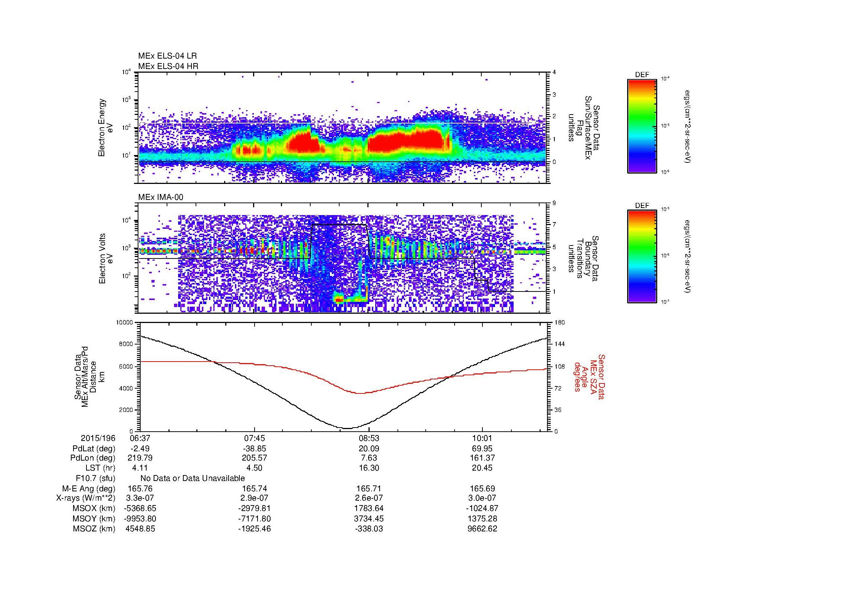This screenshot has width=868, height=613.
Task: Click the 'M-E Ang (deg)' row label
Action: (89, 488)
